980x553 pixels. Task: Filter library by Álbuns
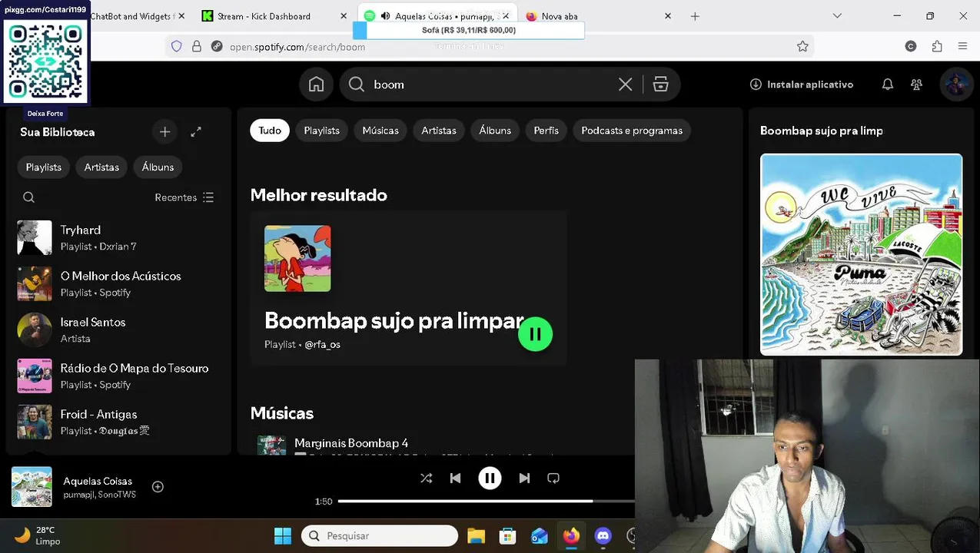pyautogui.click(x=158, y=167)
